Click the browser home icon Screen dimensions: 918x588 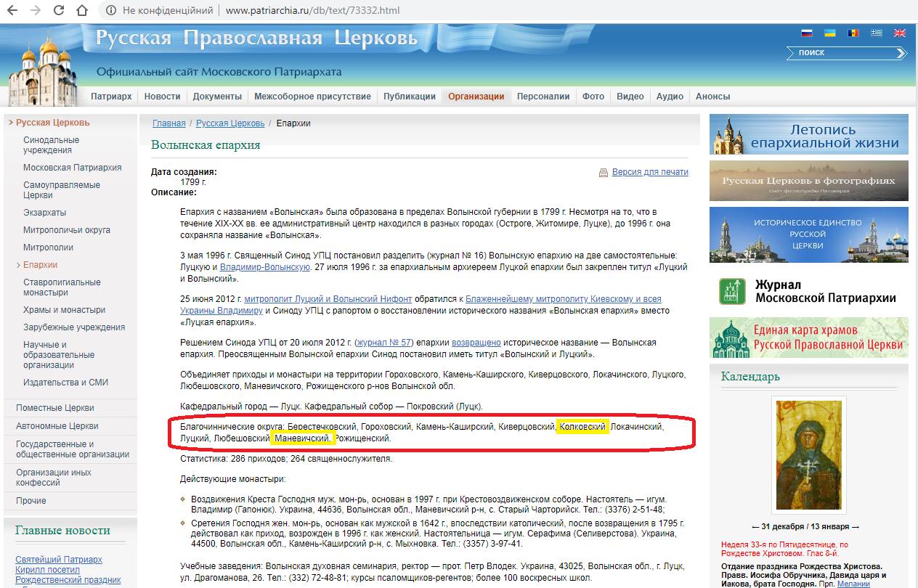83,11
